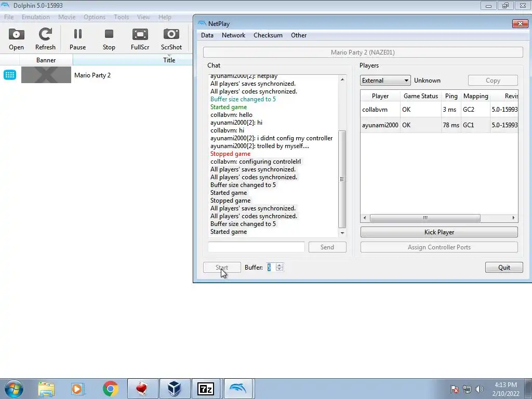
Task: Open File Explorer from the taskbar
Action: tap(46, 389)
